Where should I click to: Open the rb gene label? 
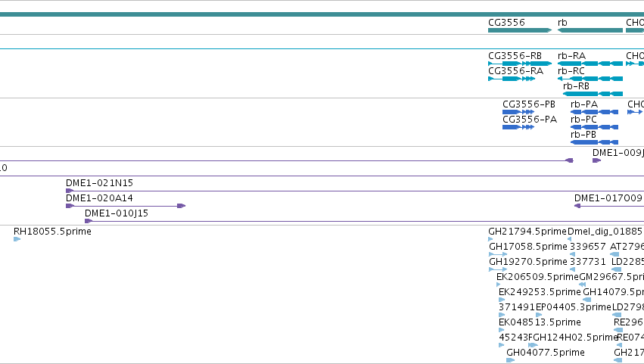pyautogui.click(x=562, y=22)
